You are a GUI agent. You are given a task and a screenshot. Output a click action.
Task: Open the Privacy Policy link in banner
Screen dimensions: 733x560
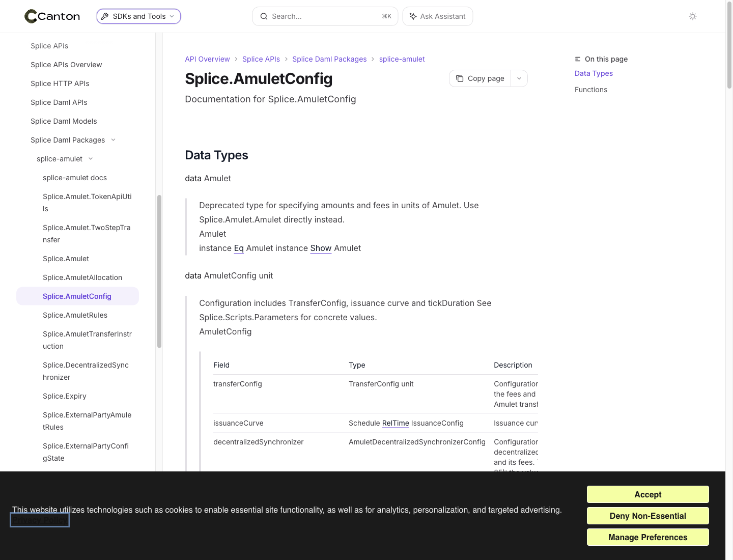pos(40,520)
